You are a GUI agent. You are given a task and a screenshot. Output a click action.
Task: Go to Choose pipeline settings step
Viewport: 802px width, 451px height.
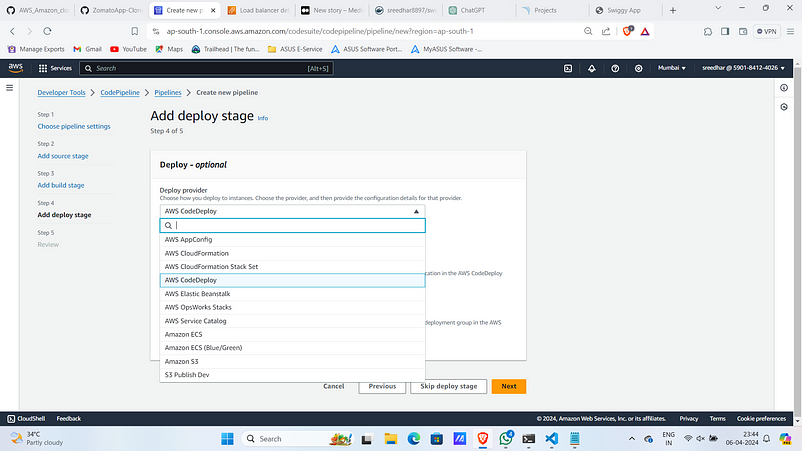point(74,126)
